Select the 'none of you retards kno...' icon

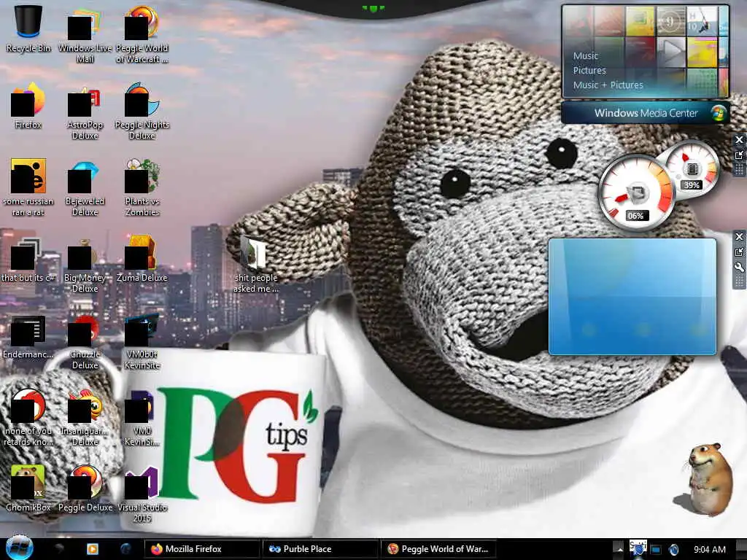click(x=28, y=418)
